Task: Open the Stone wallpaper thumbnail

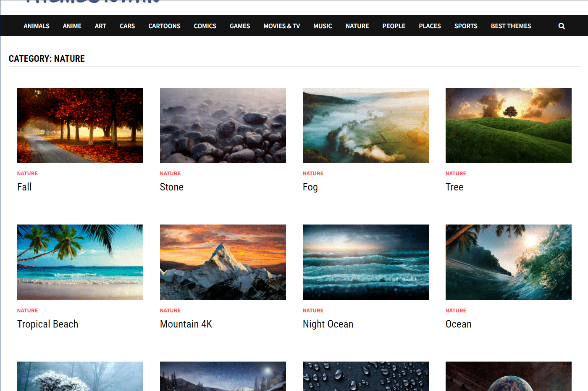Action: point(223,125)
